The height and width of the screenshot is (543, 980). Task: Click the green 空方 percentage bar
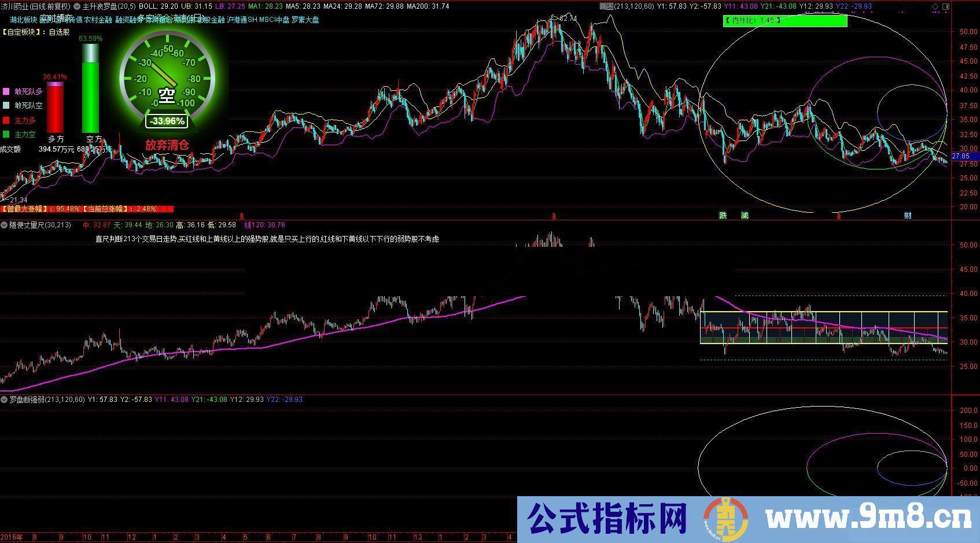(90, 88)
